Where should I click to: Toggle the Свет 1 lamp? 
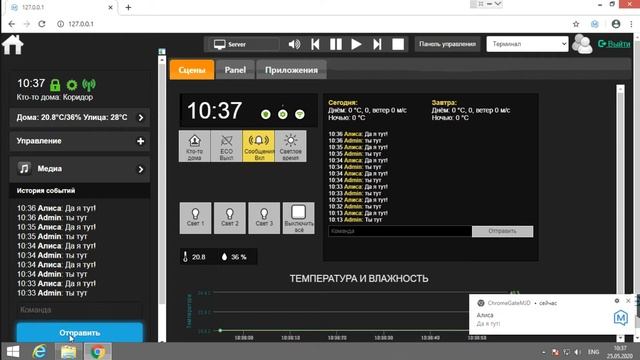tap(196, 218)
